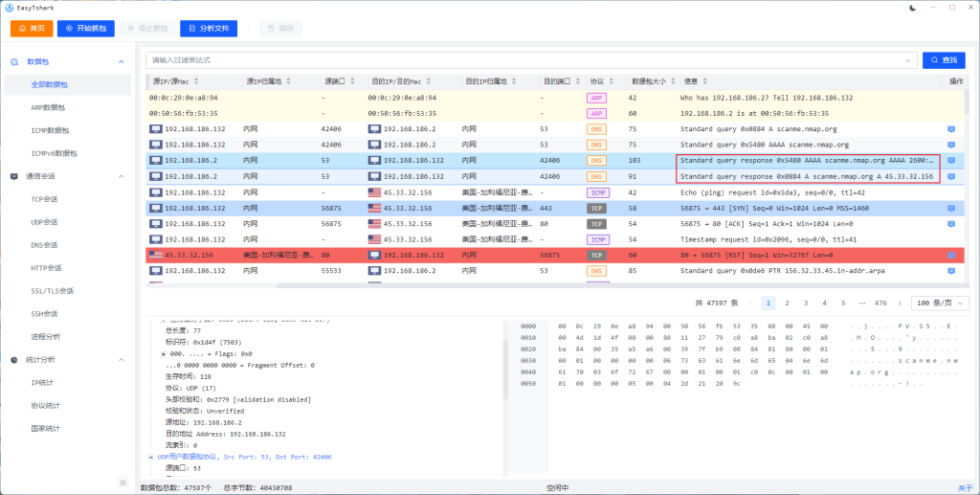
Task: Collapse the 数据包 sidebar section
Action: coord(121,62)
